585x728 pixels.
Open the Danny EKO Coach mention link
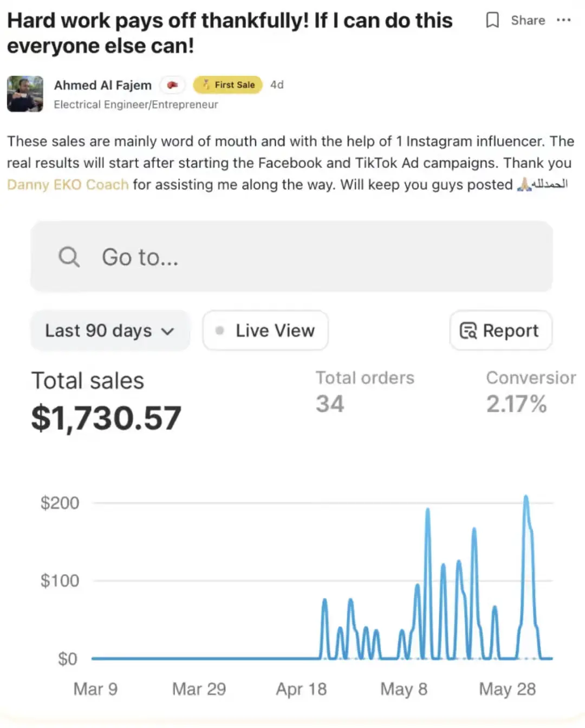pyautogui.click(x=68, y=185)
